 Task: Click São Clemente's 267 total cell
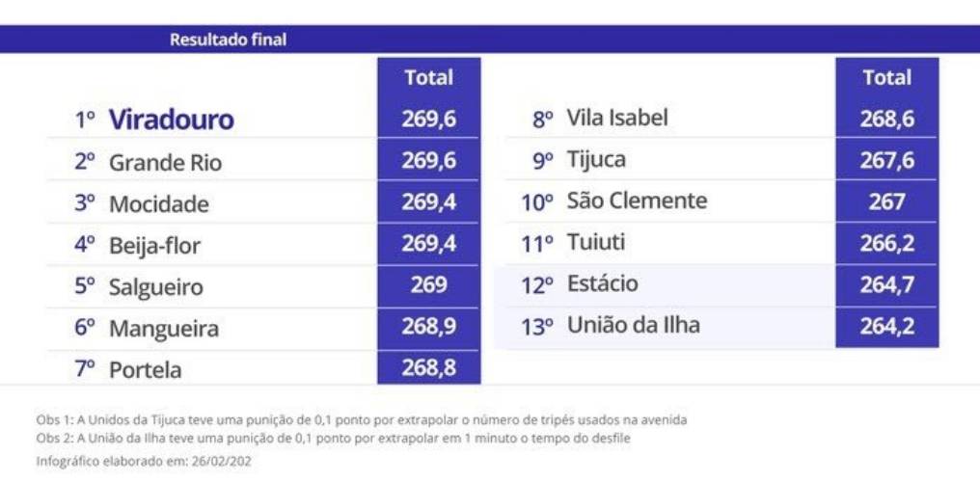click(886, 201)
